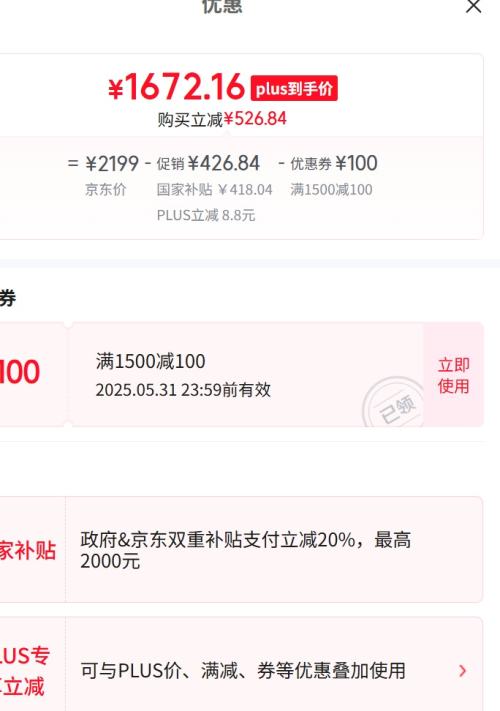
Task: Click the coupon title 满1500减100
Action: [x=150, y=361]
